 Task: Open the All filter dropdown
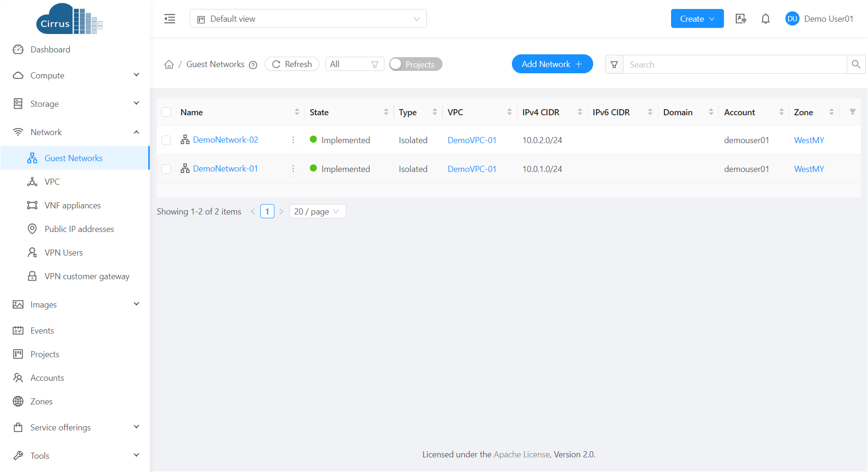coord(354,64)
